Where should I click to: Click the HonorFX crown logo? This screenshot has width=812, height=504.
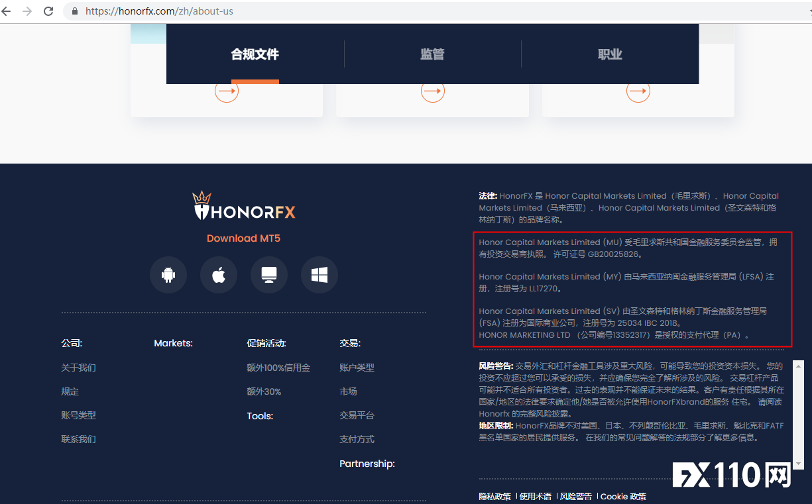(244, 207)
